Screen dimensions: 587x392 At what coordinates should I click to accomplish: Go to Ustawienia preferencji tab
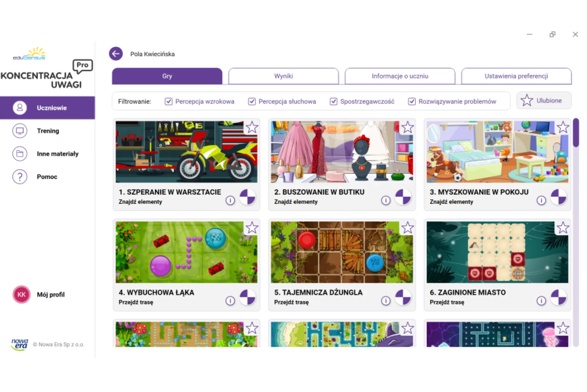click(516, 76)
